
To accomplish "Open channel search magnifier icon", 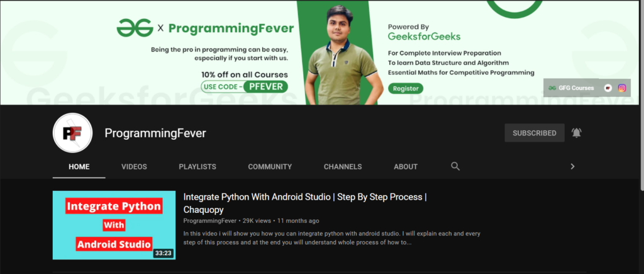I will [455, 166].
